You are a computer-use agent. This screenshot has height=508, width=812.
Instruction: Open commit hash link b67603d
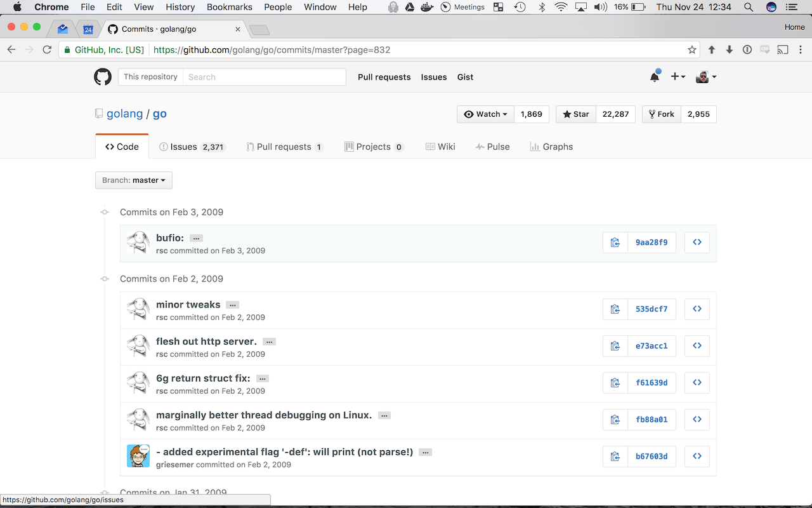652,457
